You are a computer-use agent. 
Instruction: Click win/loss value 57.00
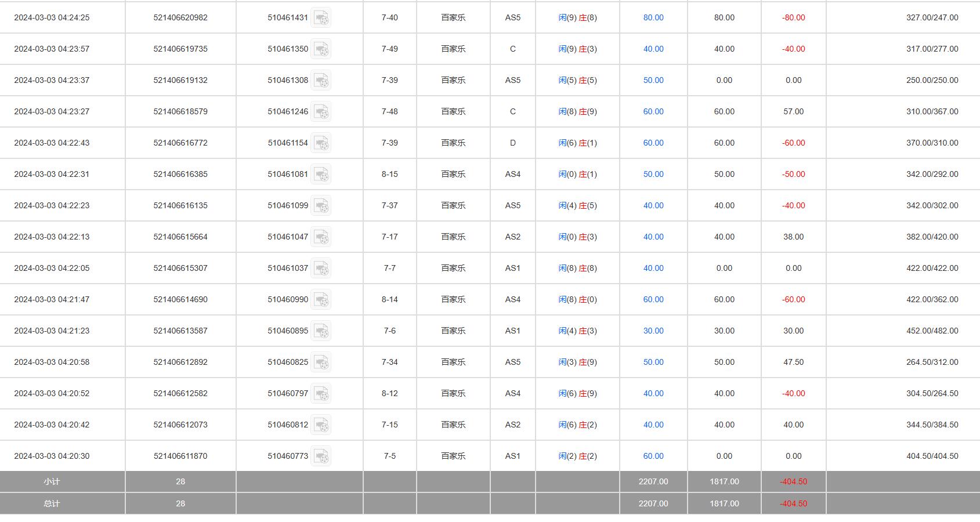pos(793,111)
